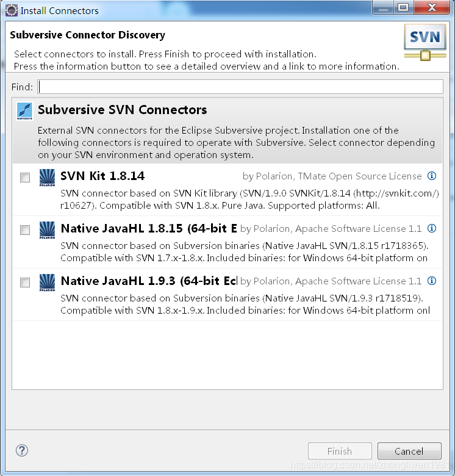
Task: Click the Finish button
Action: point(340,451)
